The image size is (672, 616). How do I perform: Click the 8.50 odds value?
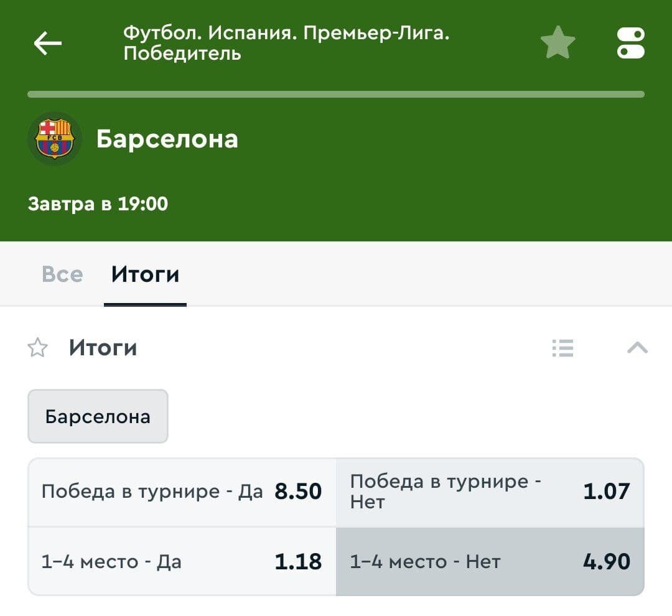pyautogui.click(x=298, y=492)
